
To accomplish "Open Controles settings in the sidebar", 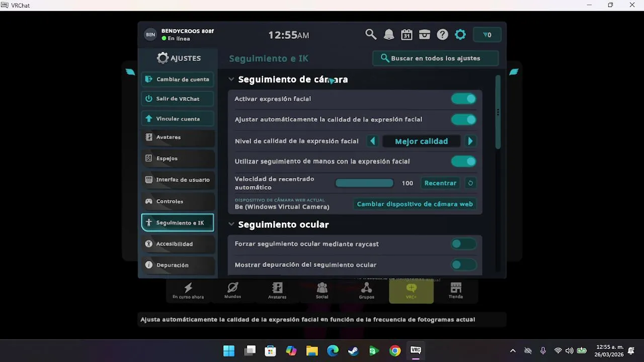I will point(178,201).
